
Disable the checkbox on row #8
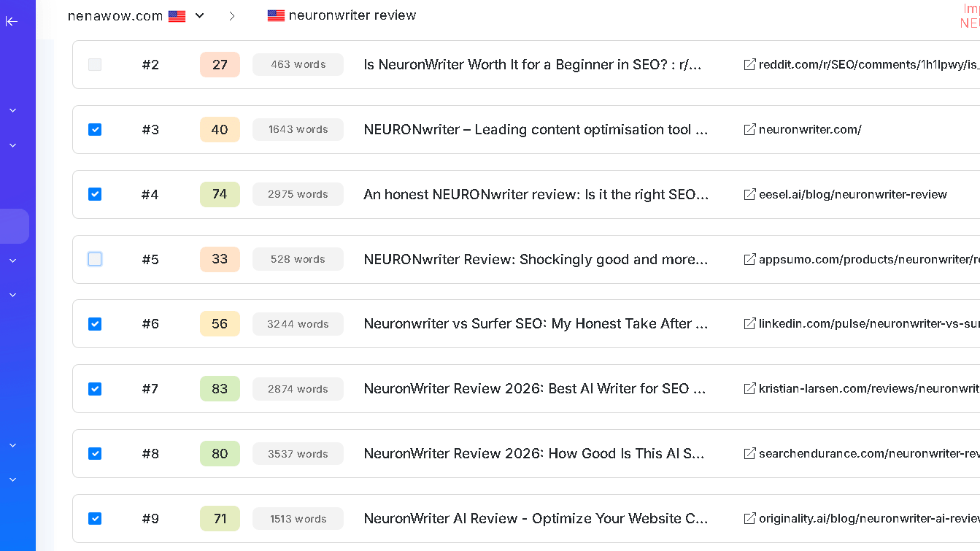click(x=95, y=453)
